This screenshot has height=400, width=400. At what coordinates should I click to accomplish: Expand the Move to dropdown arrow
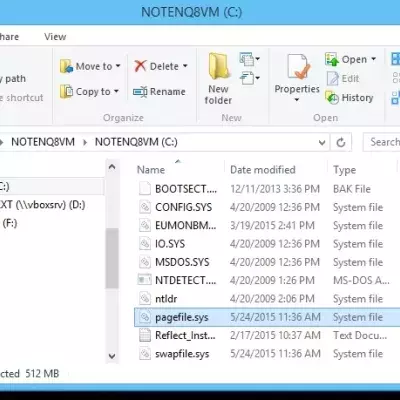tap(118, 66)
